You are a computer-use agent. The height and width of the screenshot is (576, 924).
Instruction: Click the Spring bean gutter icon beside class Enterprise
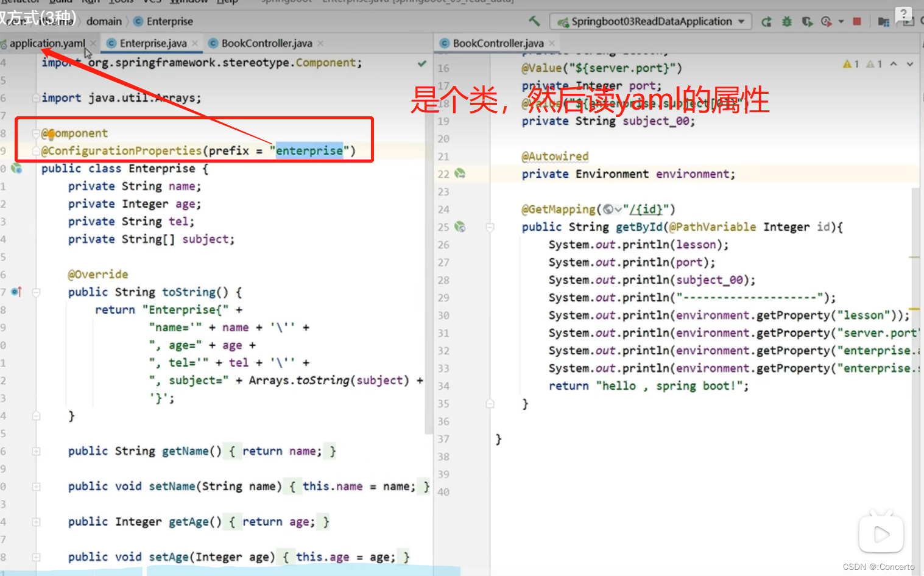(x=16, y=168)
